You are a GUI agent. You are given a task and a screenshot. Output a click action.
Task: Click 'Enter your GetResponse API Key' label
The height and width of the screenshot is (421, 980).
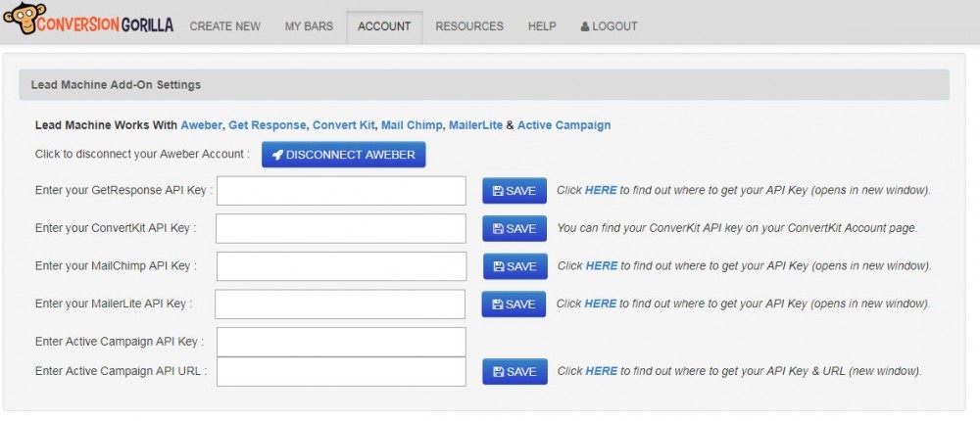[x=123, y=190]
